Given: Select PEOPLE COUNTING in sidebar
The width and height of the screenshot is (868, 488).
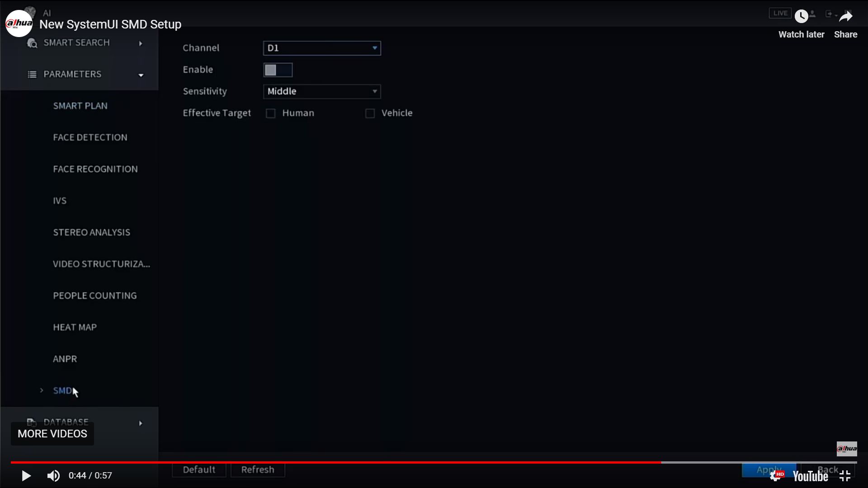Looking at the screenshot, I should (94, 296).
